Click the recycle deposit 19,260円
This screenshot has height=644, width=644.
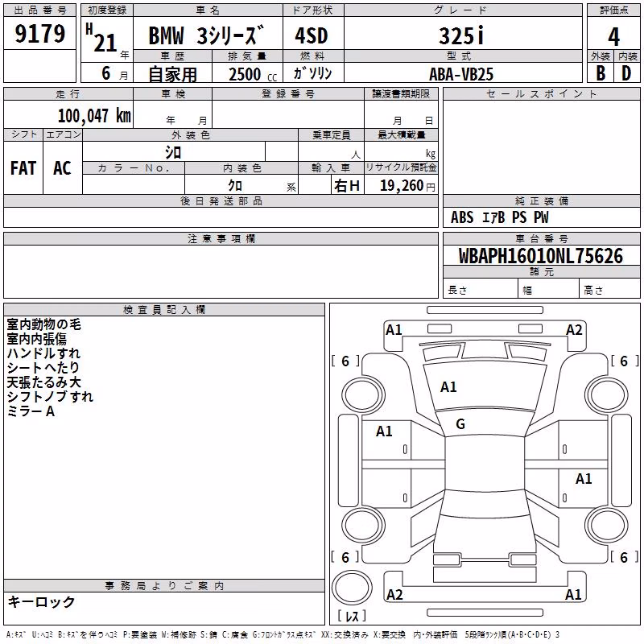(x=407, y=186)
